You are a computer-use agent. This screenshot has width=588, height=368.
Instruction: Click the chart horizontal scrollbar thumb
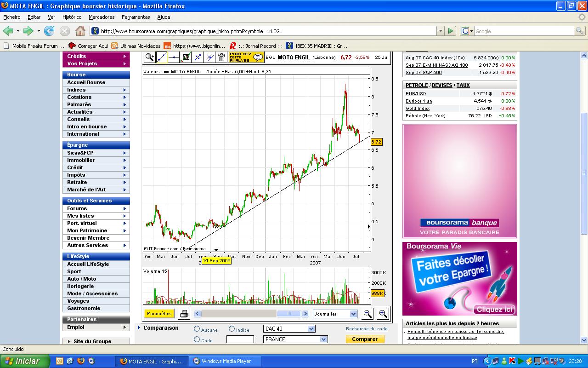click(288, 314)
